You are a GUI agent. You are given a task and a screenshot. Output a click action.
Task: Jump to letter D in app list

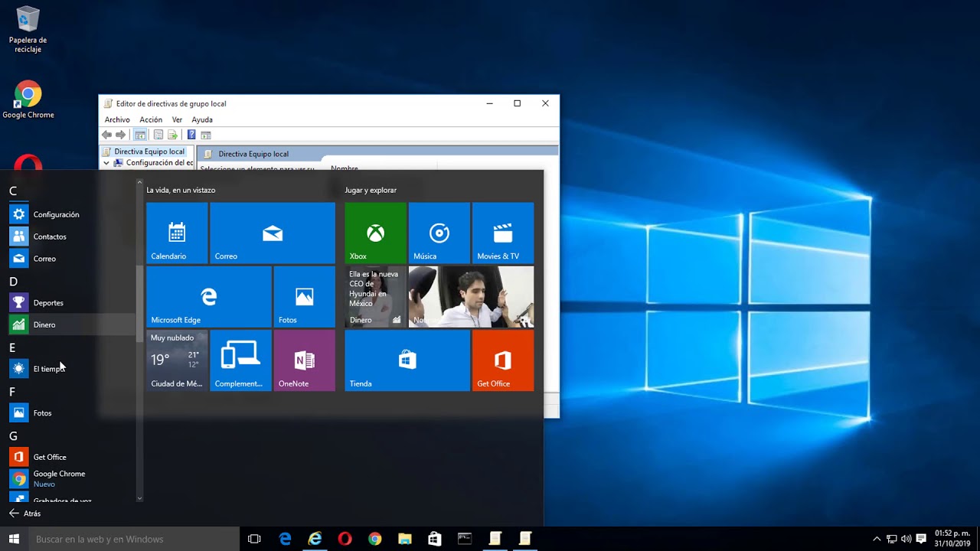[13, 282]
